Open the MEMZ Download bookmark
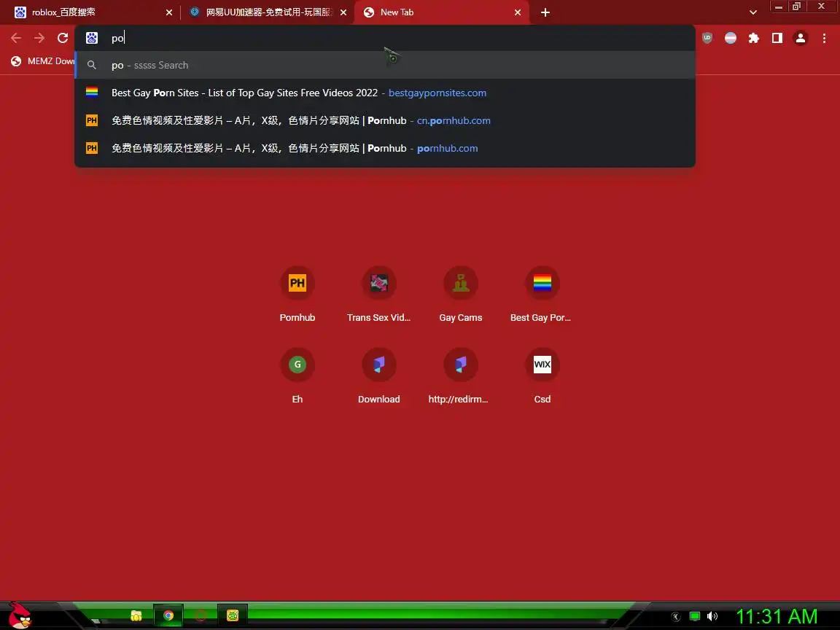The width and height of the screenshot is (840, 630). pyautogui.click(x=43, y=61)
